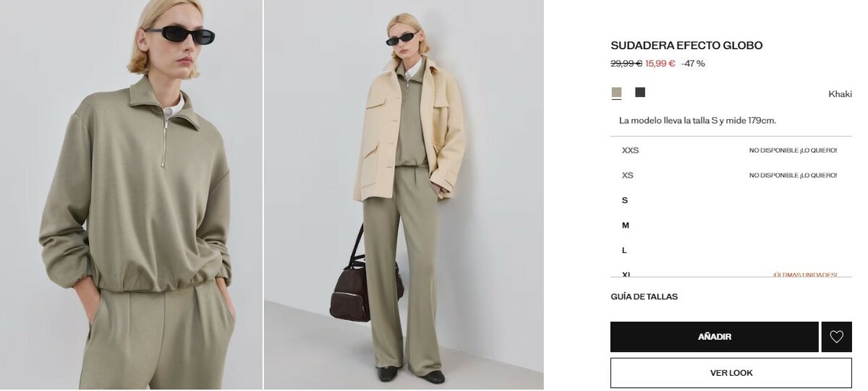Add product to wishlist with heart icon
Viewport: 868px width, 391px height.
point(836,337)
